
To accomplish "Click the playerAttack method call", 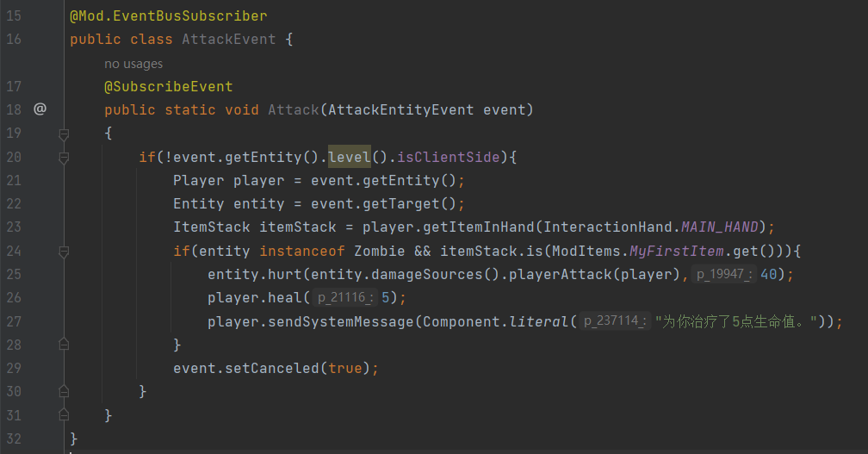I will pyautogui.click(x=561, y=274).
